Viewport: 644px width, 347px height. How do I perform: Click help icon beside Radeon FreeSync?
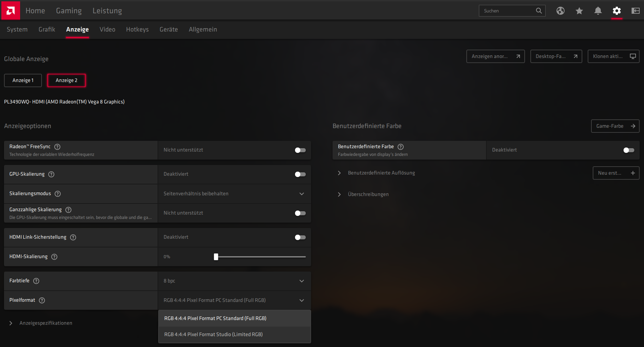click(x=57, y=147)
